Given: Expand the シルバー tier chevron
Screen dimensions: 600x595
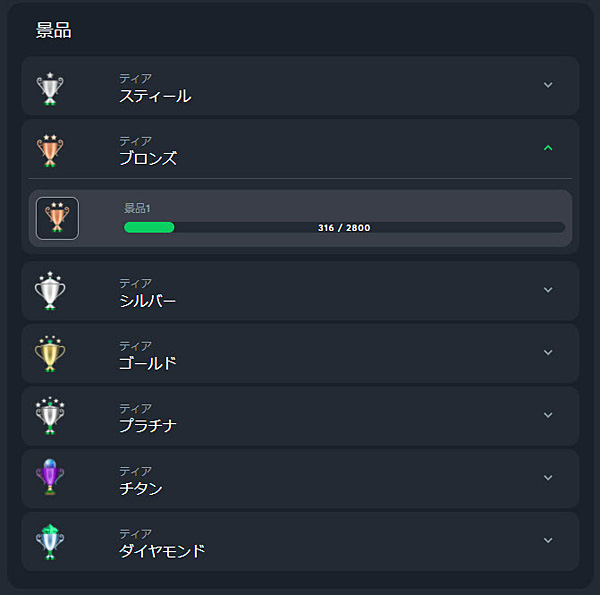Looking at the screenshot, I should pos(548,290).
